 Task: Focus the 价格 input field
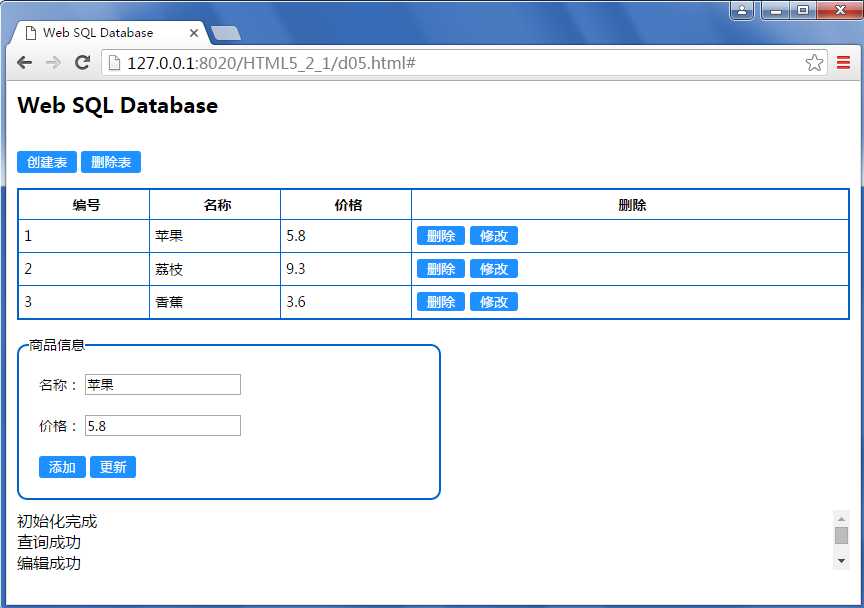(163, 426)
